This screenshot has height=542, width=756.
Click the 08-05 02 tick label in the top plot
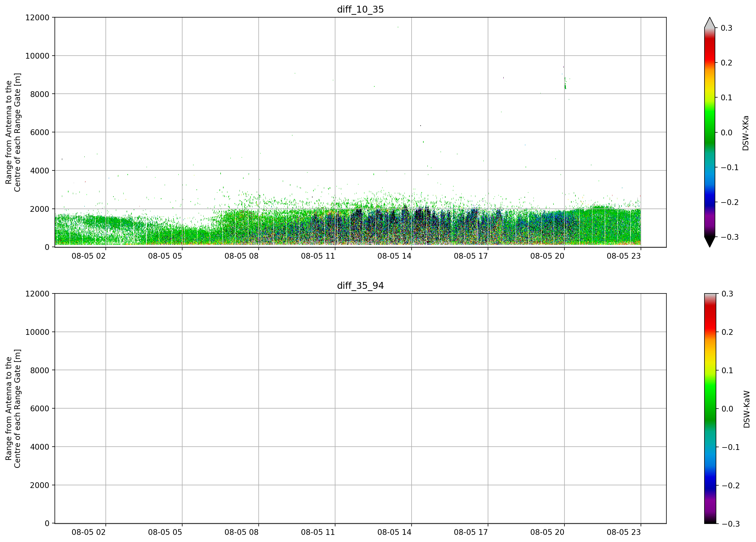click(x=89, y=256)
